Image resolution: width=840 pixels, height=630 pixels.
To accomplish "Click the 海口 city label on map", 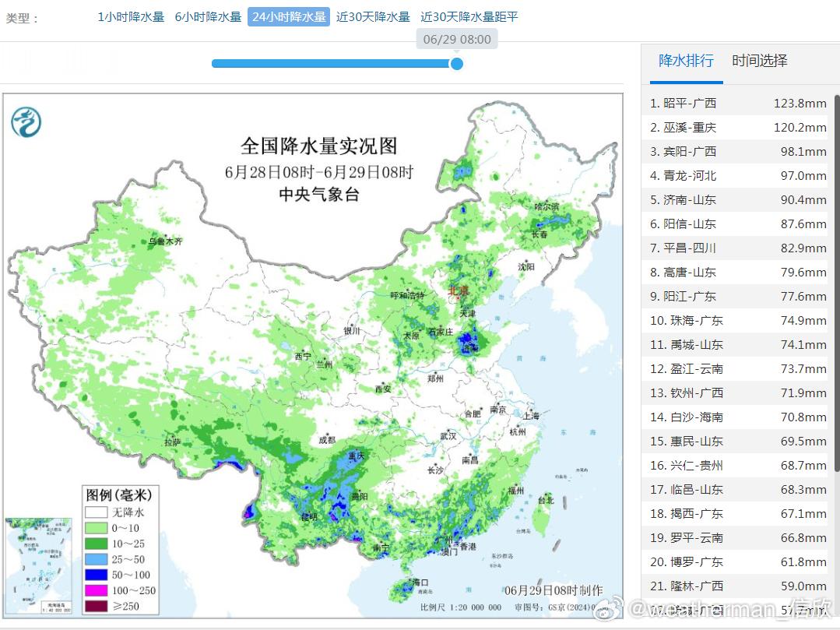I will [x=420, y=582].
